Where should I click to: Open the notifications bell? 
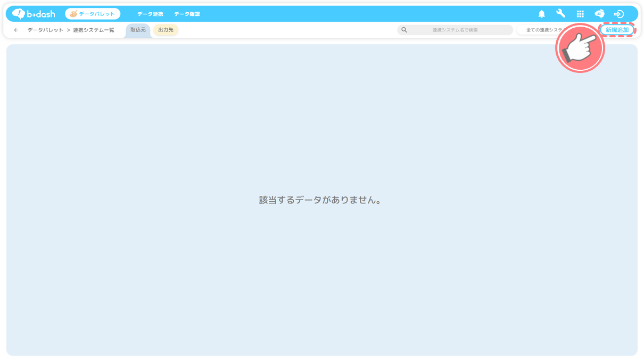(x=541, y=14)
